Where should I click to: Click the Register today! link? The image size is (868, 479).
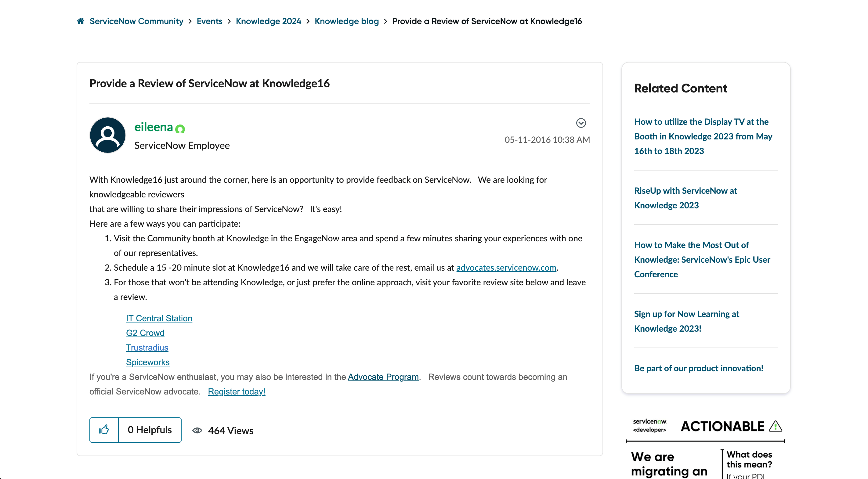pyautogui.click(x=237, y=391)
